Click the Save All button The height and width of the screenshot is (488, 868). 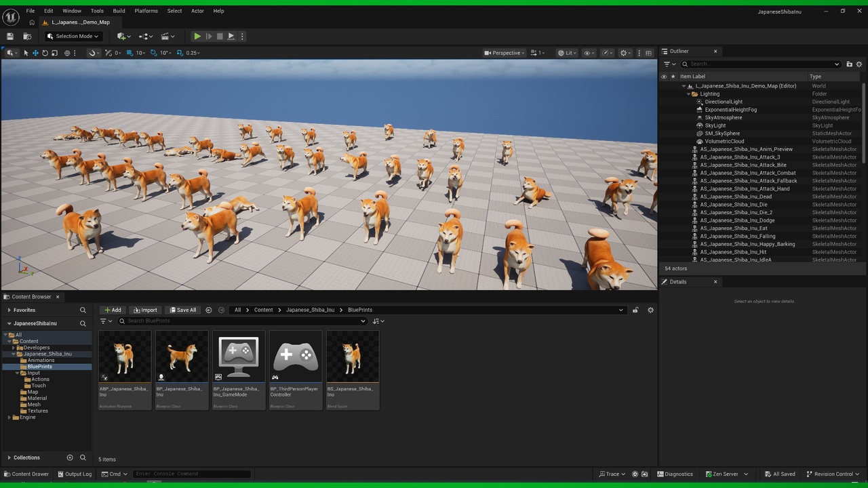[x=183, y=310]
